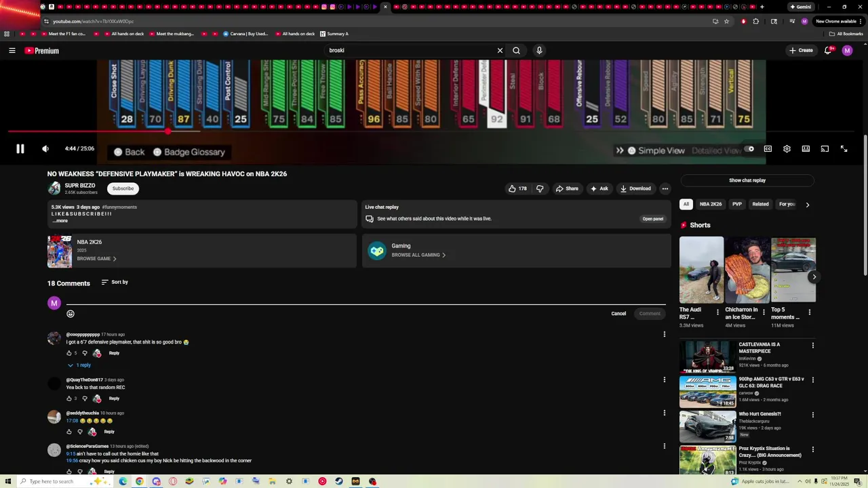Open options menu for seddytheuchia comment
Viewport: 868px width, 488px height.
(664, 413)
